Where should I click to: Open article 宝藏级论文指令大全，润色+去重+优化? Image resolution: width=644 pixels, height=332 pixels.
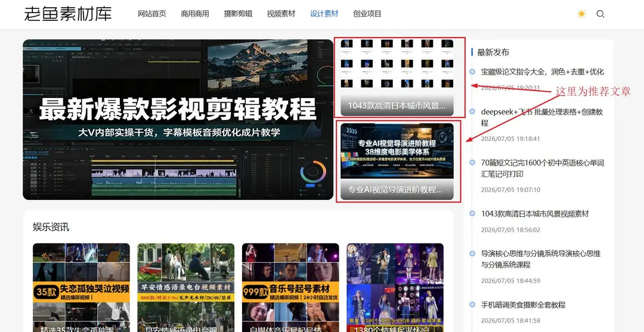[x=542, y=72]
